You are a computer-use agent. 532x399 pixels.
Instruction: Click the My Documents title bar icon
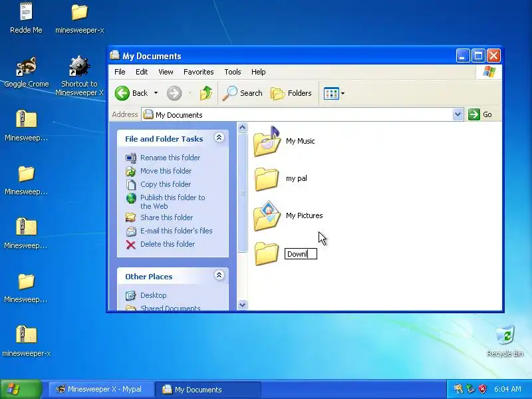(x=115, y=55)
